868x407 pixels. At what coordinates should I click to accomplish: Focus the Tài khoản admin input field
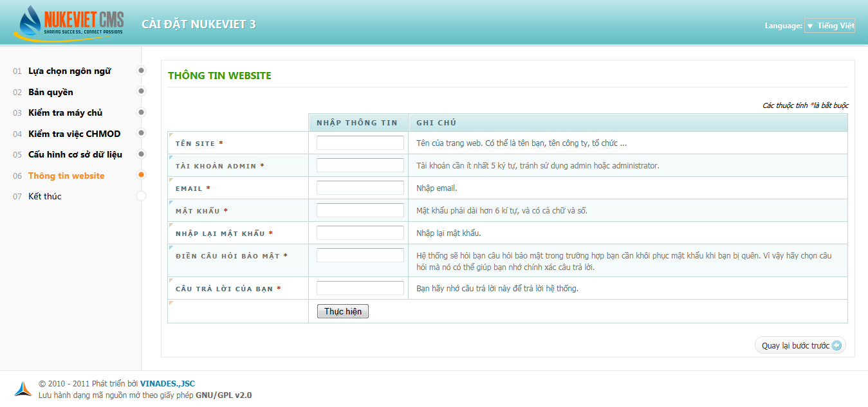click(x=360, y=165)
